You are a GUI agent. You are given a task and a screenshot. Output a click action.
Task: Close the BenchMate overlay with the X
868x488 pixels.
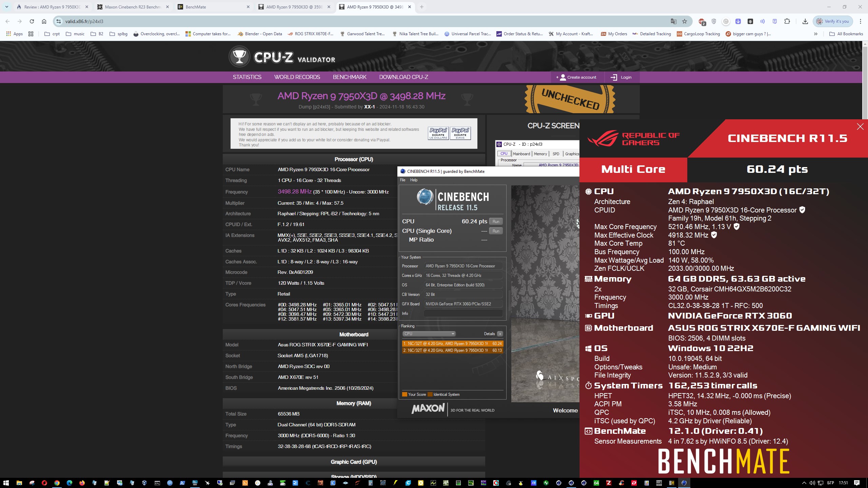pyautogui.click(x=860, y=127)
